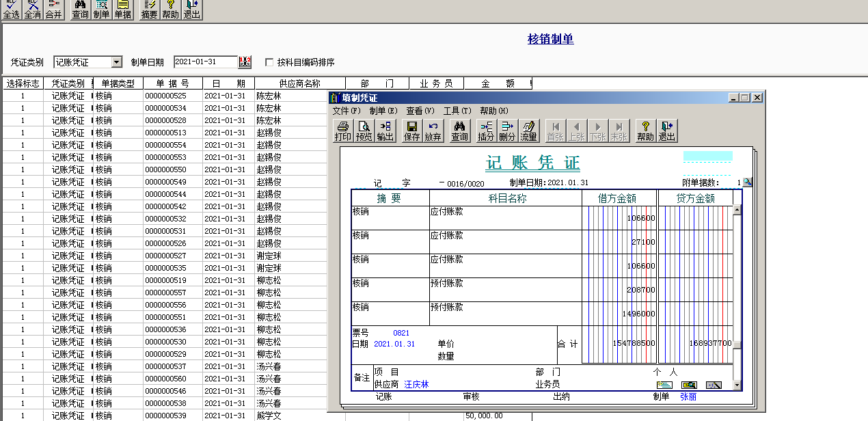868x421 pixels.
Task: Click the 单据类型 column header
Action: tap(118, 83)
